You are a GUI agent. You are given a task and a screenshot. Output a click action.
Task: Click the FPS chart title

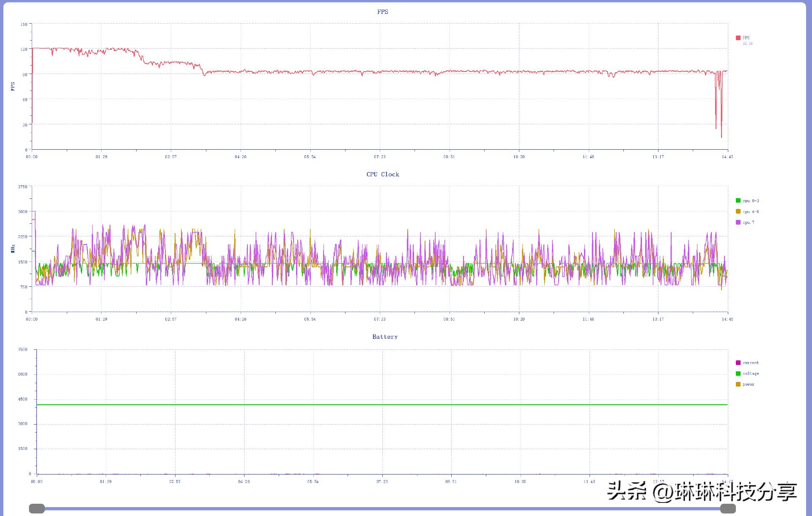pos(382,12)
